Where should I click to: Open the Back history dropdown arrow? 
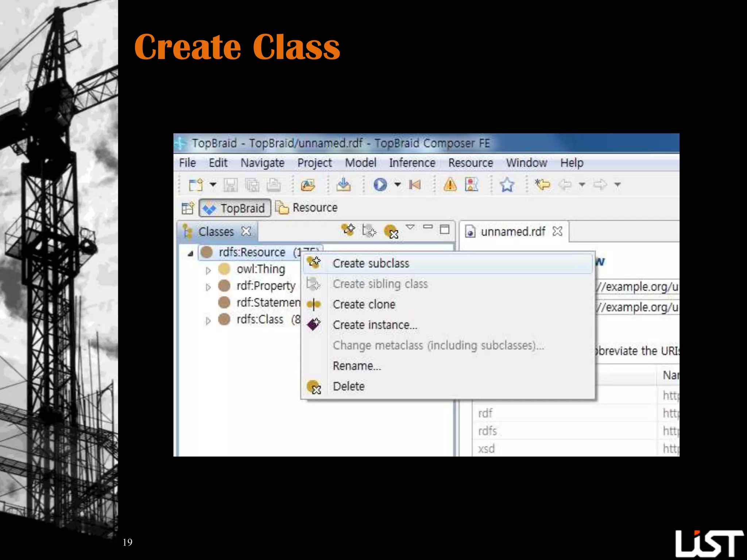[582, 184]
